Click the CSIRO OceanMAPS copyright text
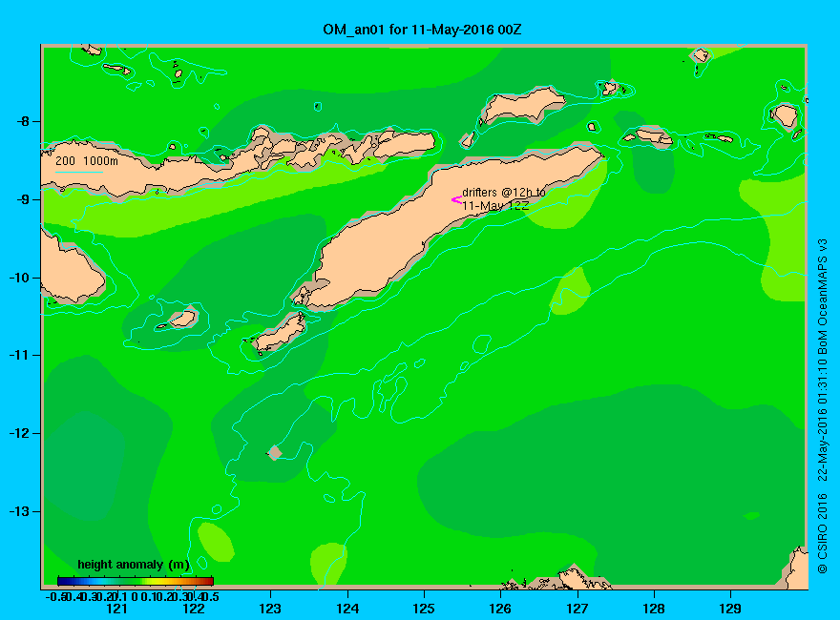This screenshot has width=840, height=620. 822,406
